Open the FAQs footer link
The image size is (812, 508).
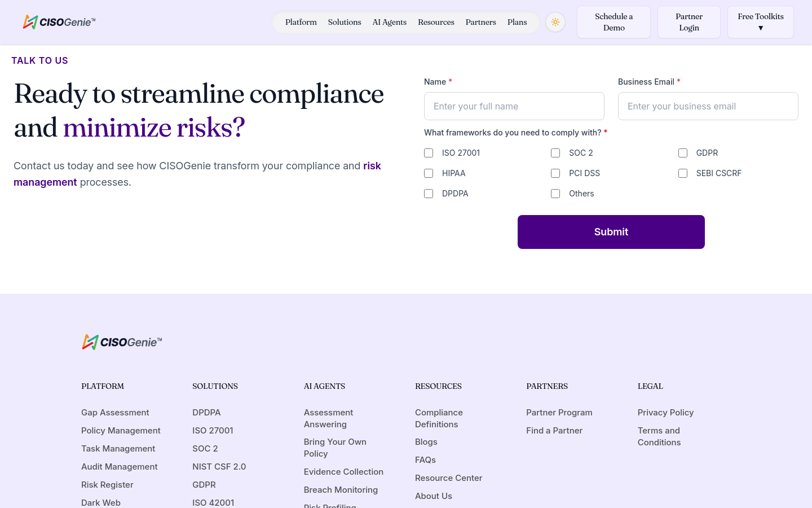(425, 460)
